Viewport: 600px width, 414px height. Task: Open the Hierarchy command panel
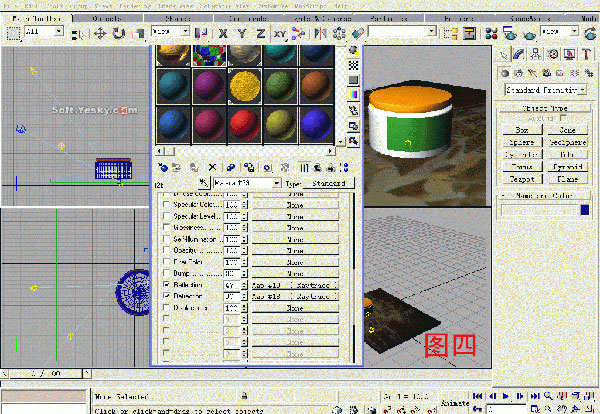(x=536, y=54)
